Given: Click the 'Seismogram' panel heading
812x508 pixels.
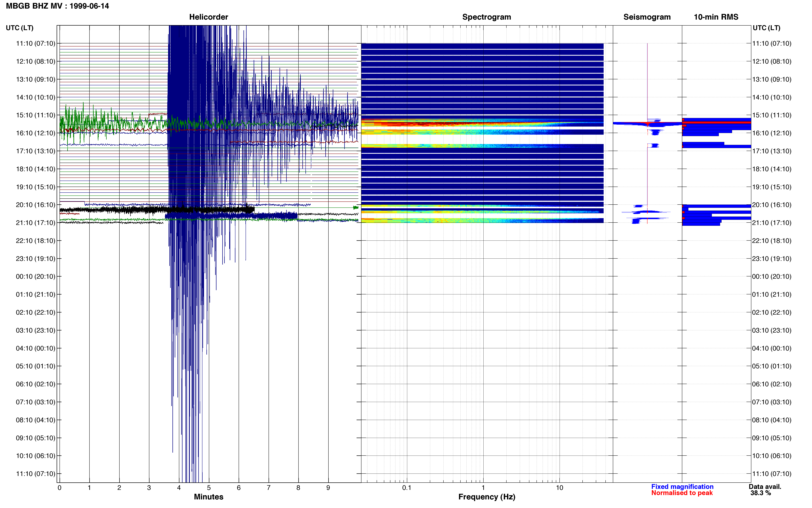Looking at the screenshot, I should tap(647, 17).
